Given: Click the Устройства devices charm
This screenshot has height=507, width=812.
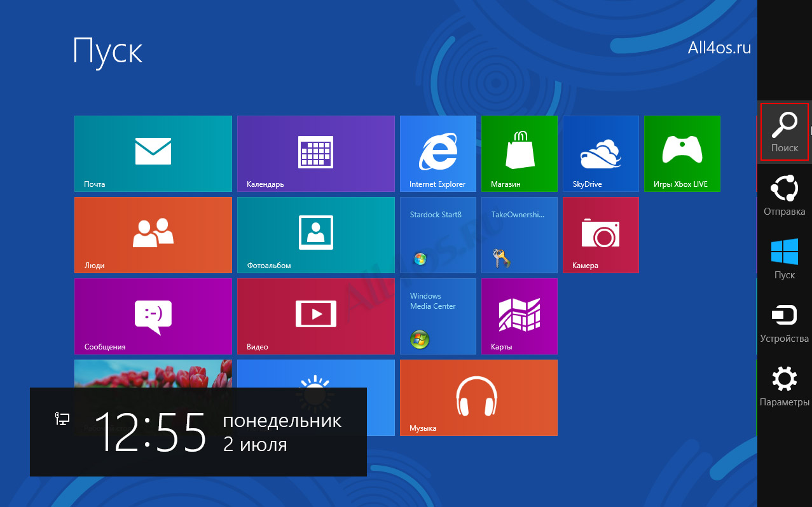Looking at the screenshot, I should point(785,322).
